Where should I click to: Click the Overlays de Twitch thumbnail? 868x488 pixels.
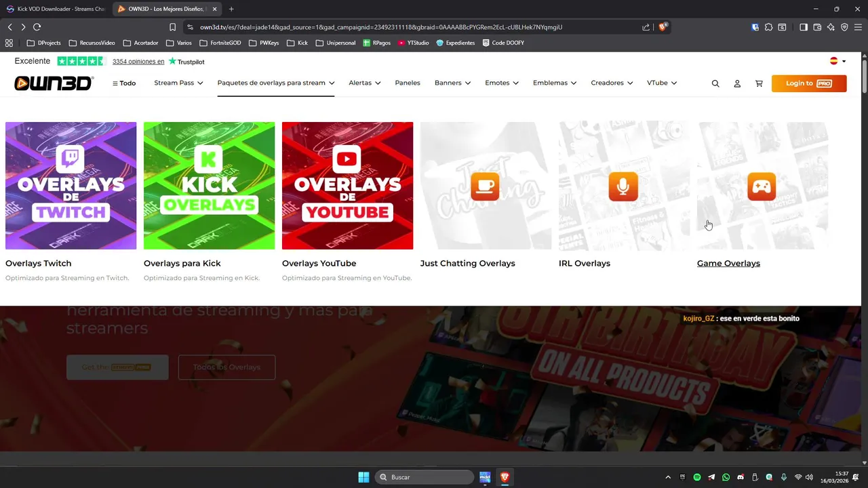pos(71,186)
